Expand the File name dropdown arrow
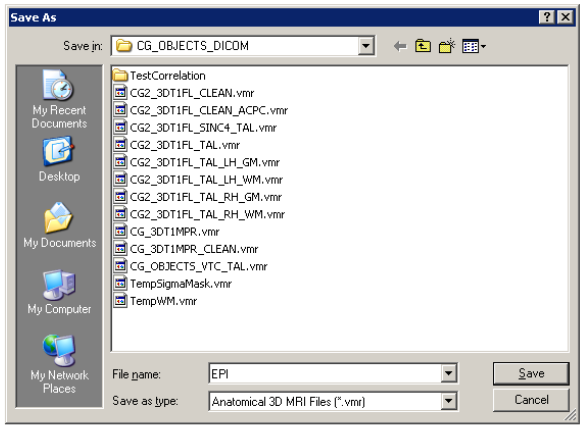 (448, 373)
